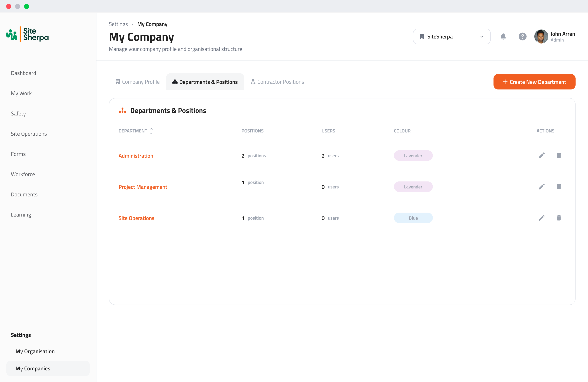Screen dimensions: 588x382
Task: Open John Arren profile avatar
Action: 541,37
